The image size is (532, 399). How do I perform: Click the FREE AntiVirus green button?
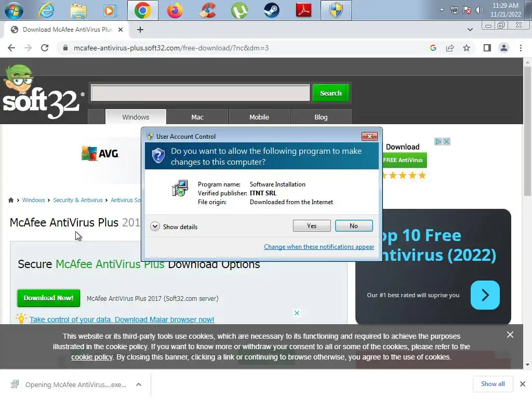click(404, 160)
